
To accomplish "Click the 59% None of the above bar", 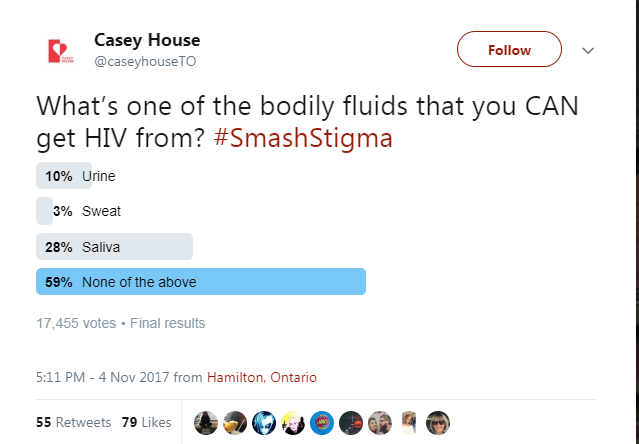I will click(201, 281).
